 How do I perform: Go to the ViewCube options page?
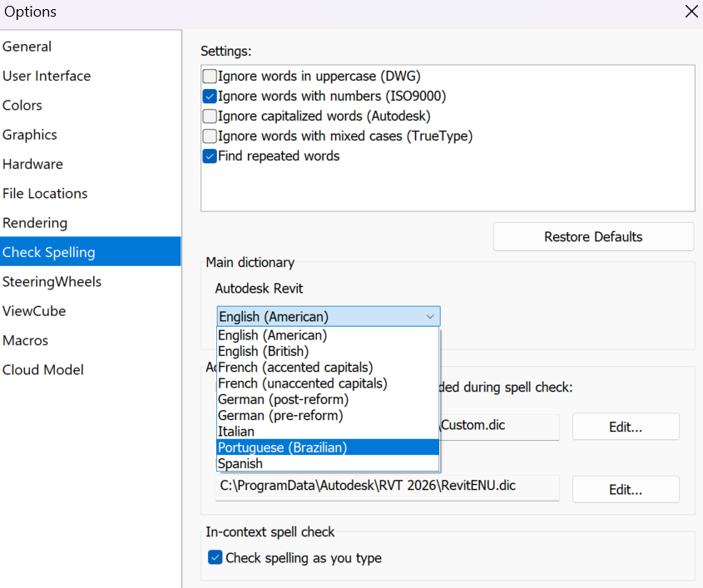click(x=34, y=311)
